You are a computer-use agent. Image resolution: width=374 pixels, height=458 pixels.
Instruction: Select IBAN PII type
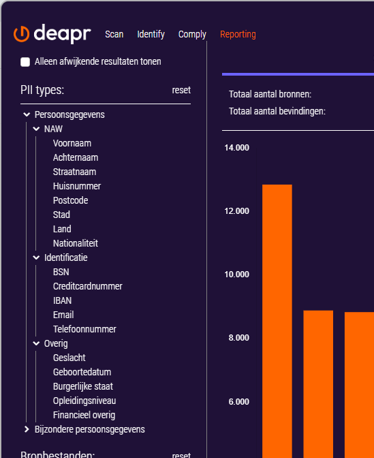pos(62,301)
